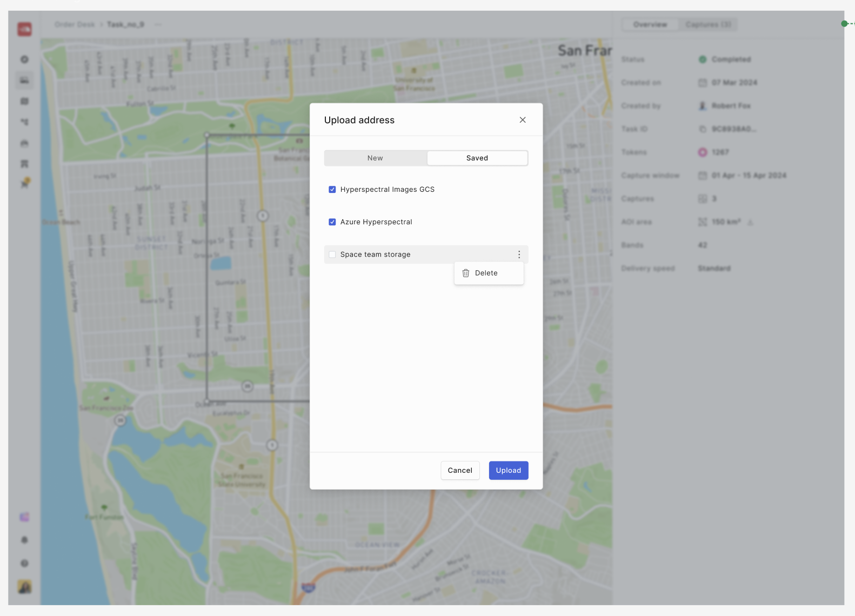Image resolution: width=855 pixels, height=616 pixels.
Task: Switch to the New address tab
Action: (375, 158)
